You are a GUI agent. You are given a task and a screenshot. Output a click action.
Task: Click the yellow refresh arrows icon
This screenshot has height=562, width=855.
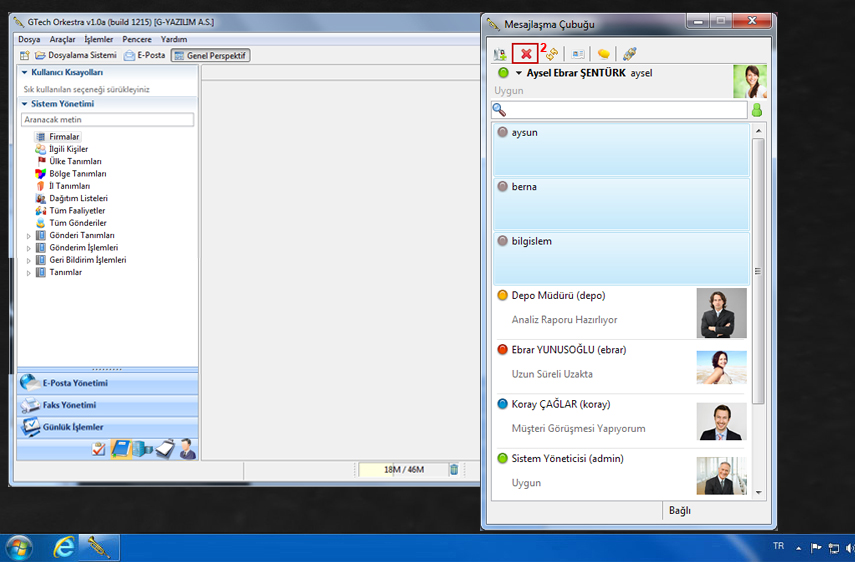click(x=551, y=54)
